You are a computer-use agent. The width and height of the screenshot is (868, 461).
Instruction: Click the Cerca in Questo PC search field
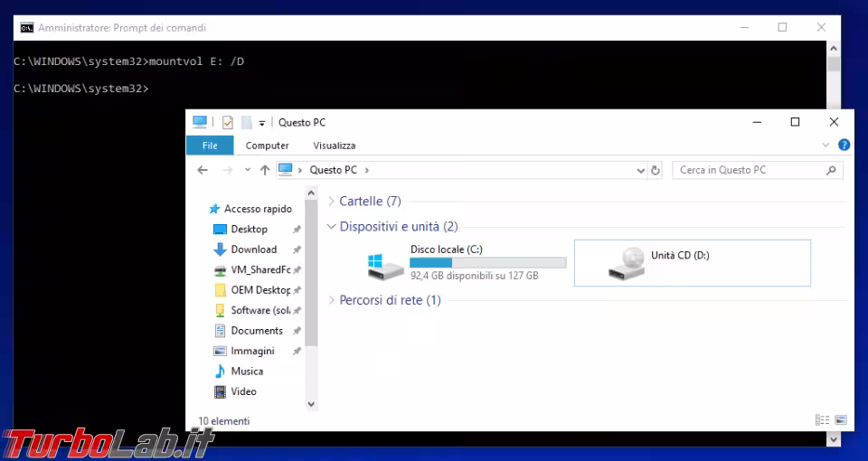758,171
